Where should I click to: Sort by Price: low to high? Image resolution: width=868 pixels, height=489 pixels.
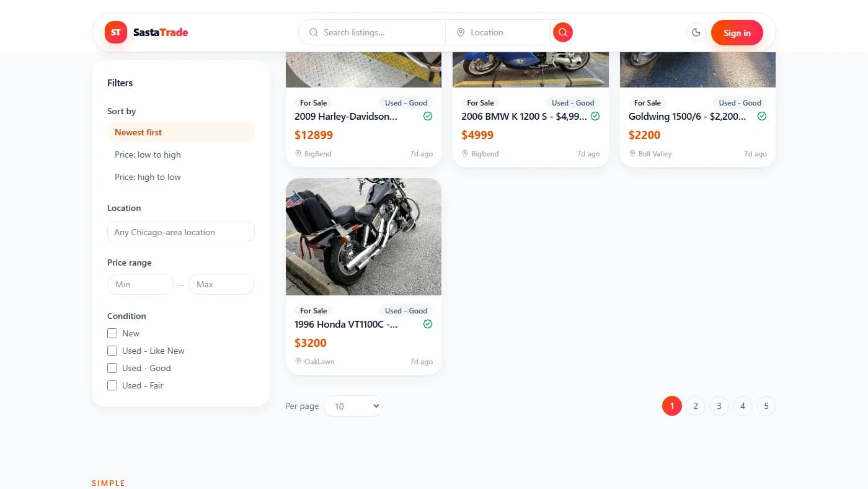[x=181, y=155]
